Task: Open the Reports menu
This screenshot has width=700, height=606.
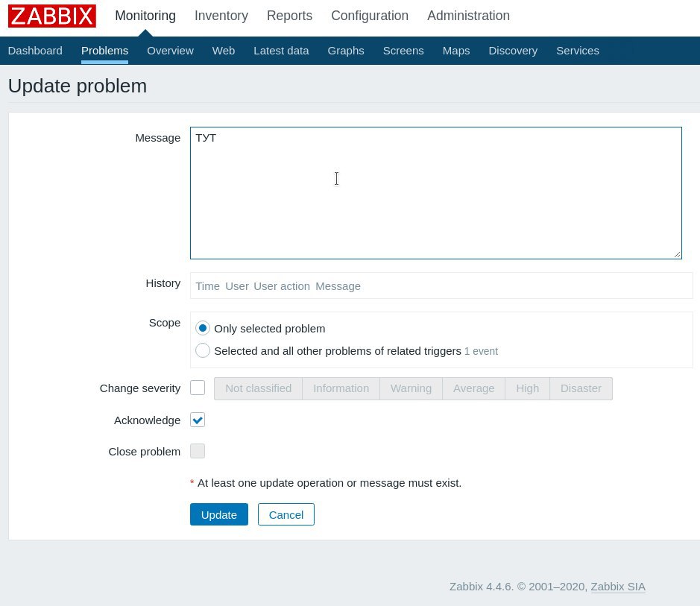Action: click(289, 16)
